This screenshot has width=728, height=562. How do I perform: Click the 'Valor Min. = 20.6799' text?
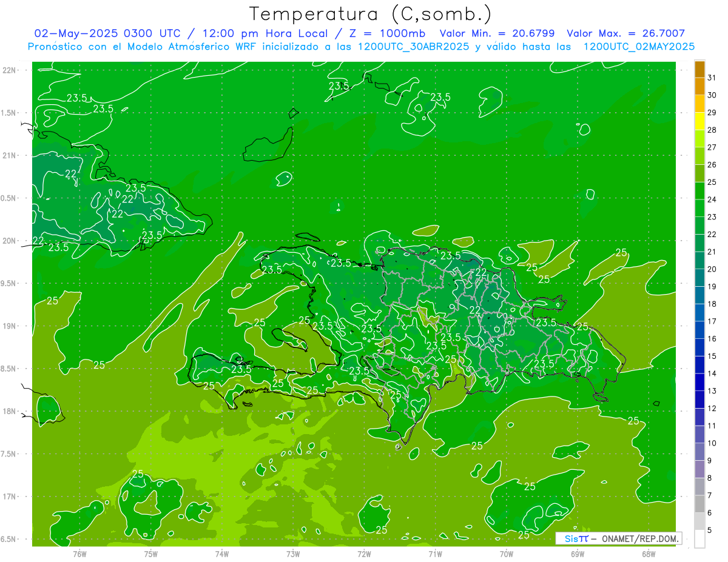click(498, 33)
